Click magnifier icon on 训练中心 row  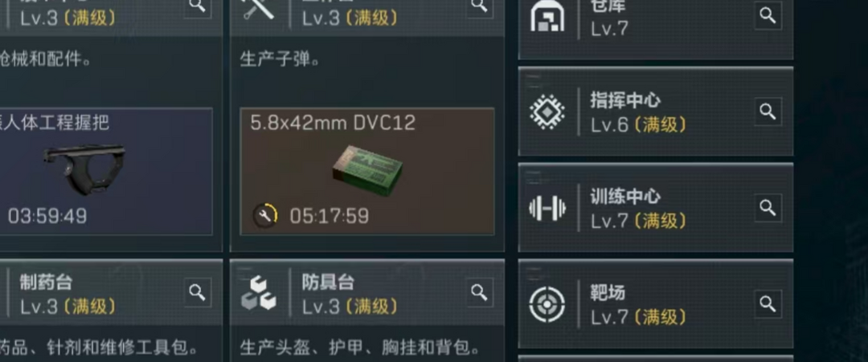click(x=768, y=208)
